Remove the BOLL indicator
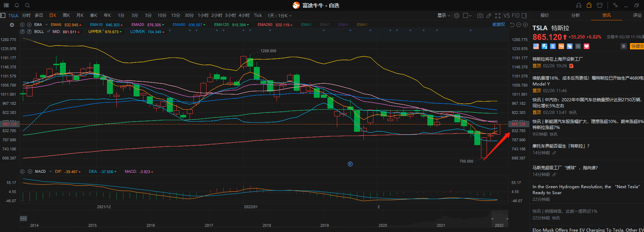This screenshot has height=232, width=644. (29, 32)
